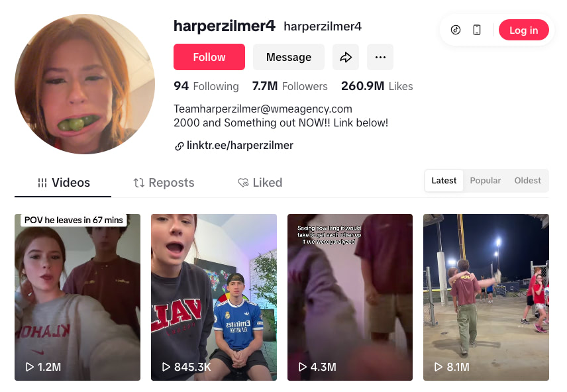Viewport: 567px width, 392px height.
Task: Click the profile avatar picture
Action: point(85,84)
